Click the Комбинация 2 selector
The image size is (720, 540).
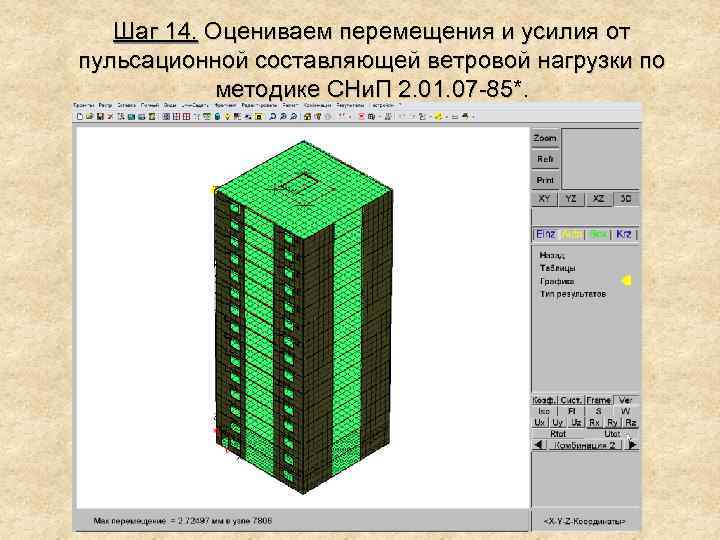tap(585, 445)
